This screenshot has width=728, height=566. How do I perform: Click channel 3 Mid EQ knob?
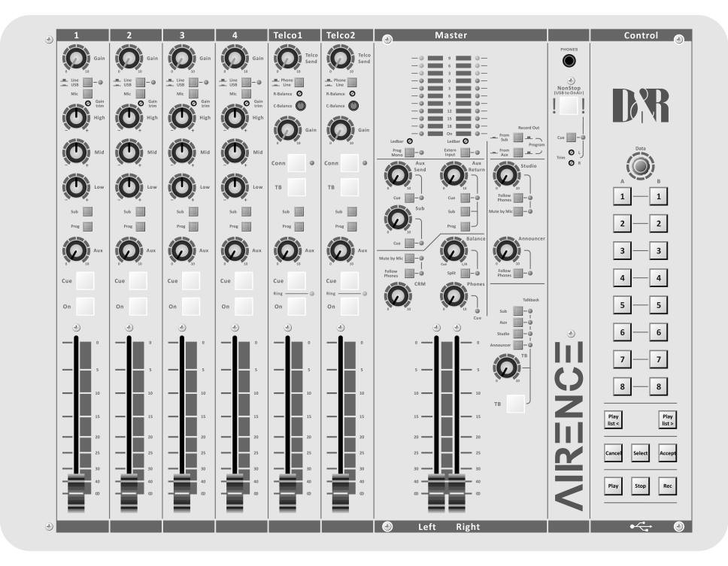182,152
